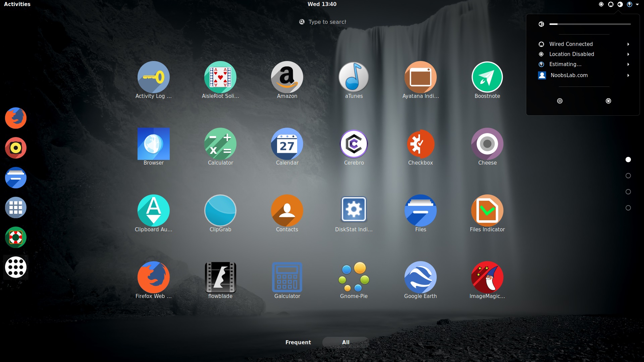Screen dimensions: 644x362
Task: Launch Files Indicator
Action: [487, 214]
